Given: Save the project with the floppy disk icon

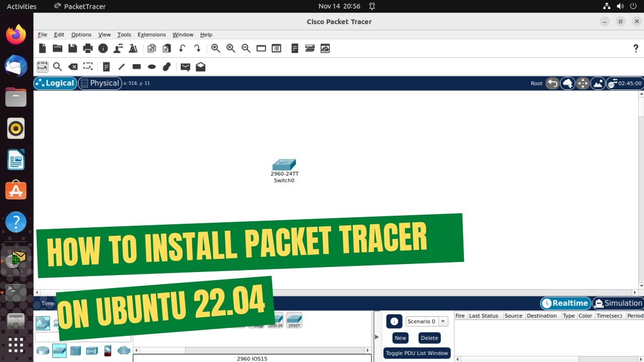Looking at the screenshot, I should click(x=73, y=48).
